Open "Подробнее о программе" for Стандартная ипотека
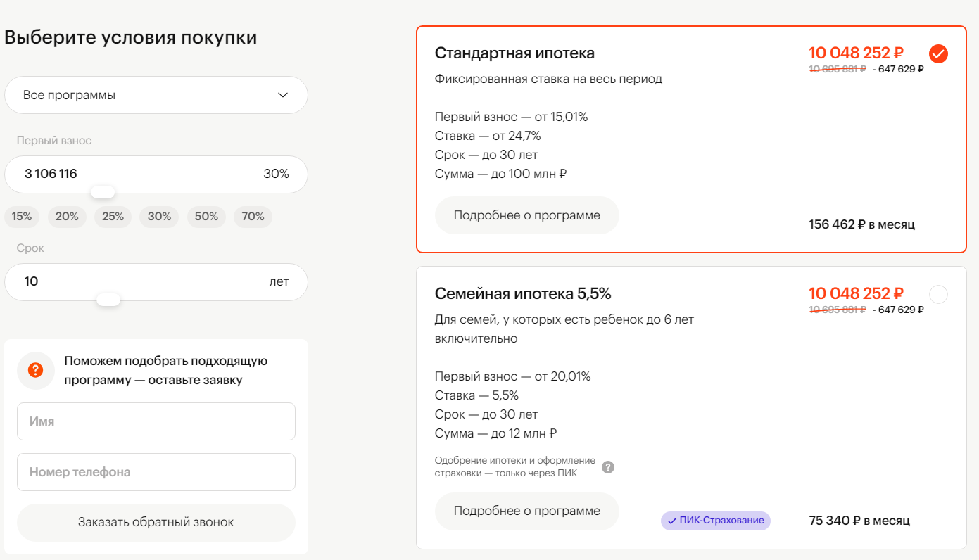Viewport: 979px width, 560px height. pyautogui.click(x=527, y=215)
